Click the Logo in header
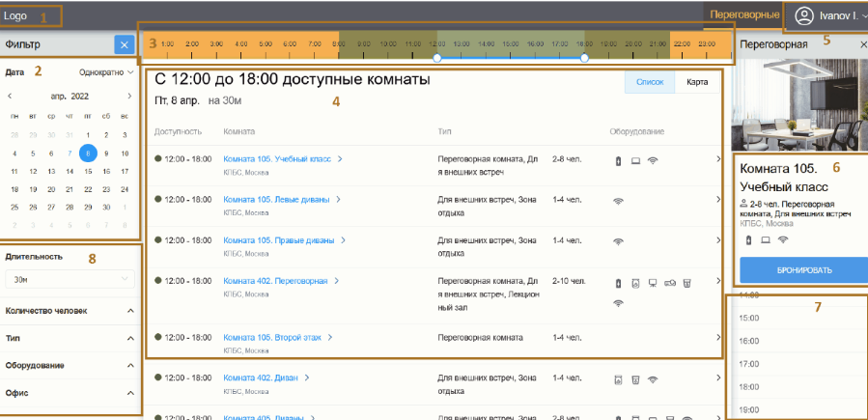Image resolution: width=868 pixels, height=420 pixels. (x=14, y=16)
